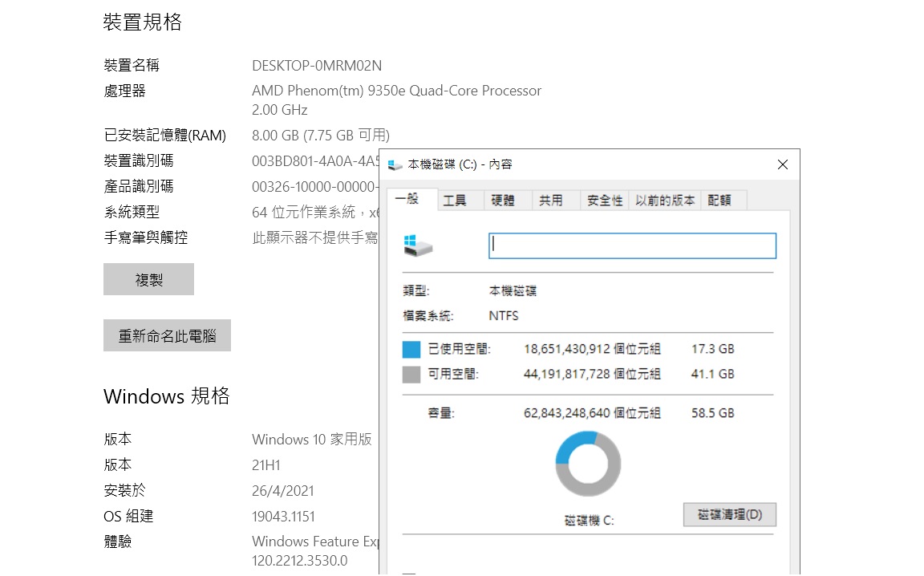This screenshot has height=576, width=924.
Task: Click the Windows 10 家用版 edition text
Action: (x=312, y=440)
